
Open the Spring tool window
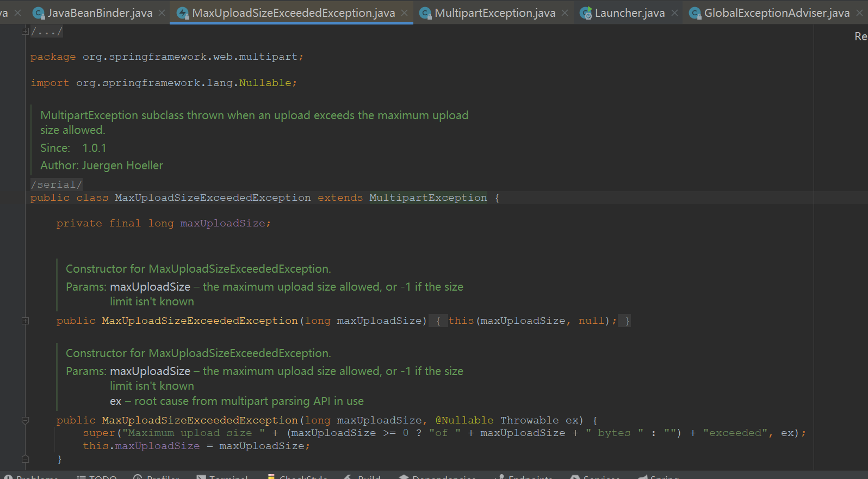[x=658, y=477]
